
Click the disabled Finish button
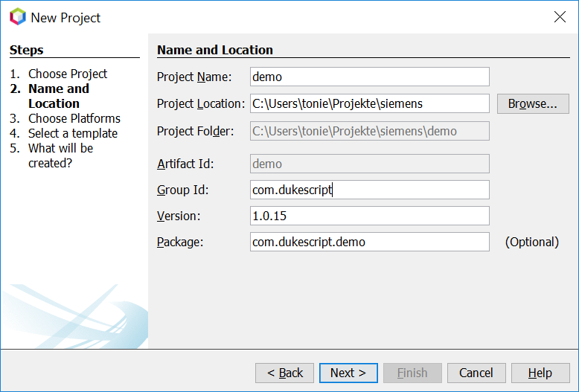click(412, 373)
